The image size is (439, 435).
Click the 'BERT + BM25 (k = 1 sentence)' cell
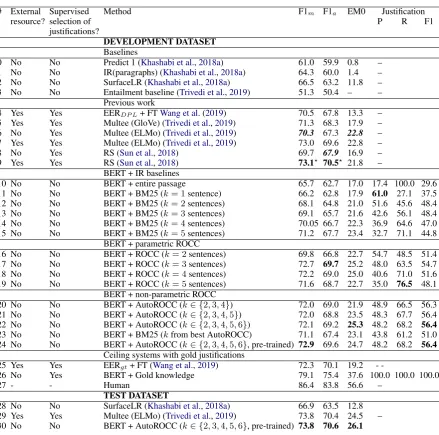click(x=162, y=194)
